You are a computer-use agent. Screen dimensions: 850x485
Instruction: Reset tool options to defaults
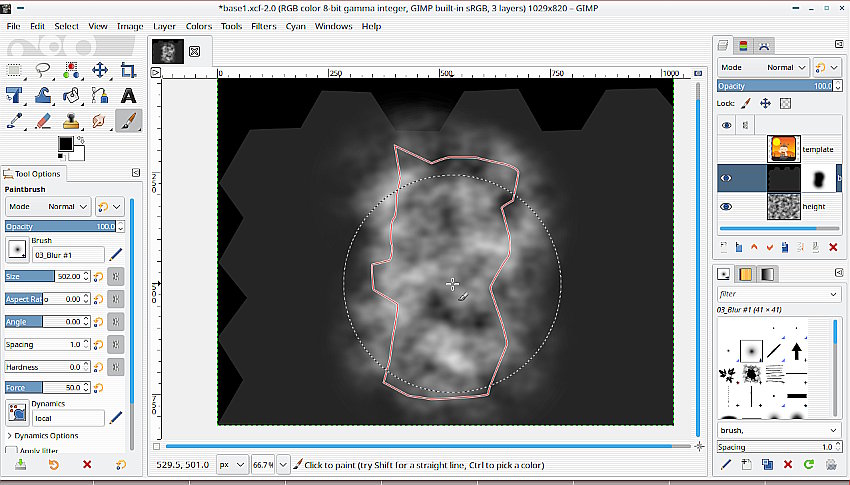[120, 465]
